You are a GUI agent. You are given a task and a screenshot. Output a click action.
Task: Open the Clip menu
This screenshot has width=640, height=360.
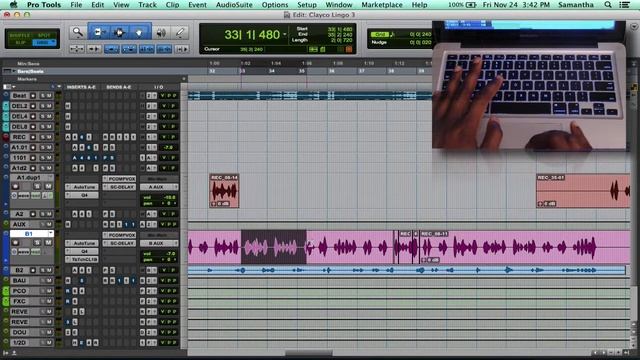(x=172, y=5)
